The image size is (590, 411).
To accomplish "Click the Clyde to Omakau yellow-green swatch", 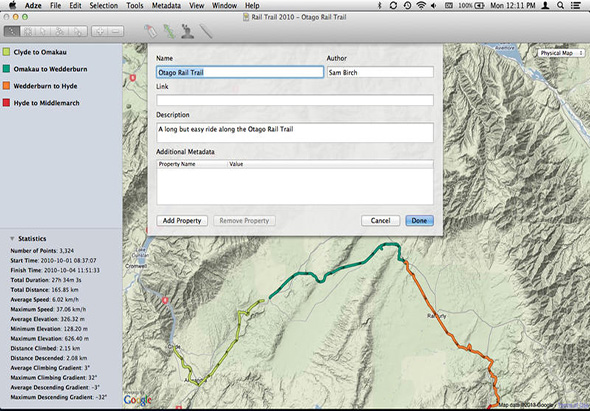I will [x=6, y=52].
